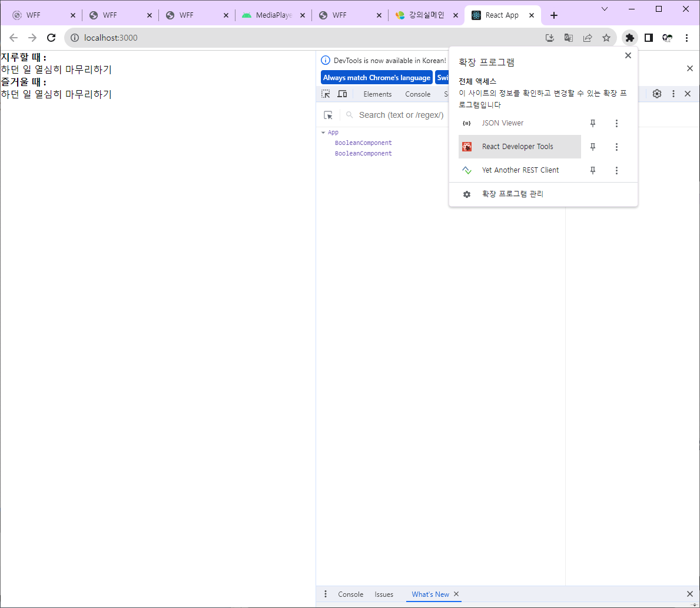Select the first BooleanComponent in tree
Screen dimensions: 700x608
click(363, 143)
